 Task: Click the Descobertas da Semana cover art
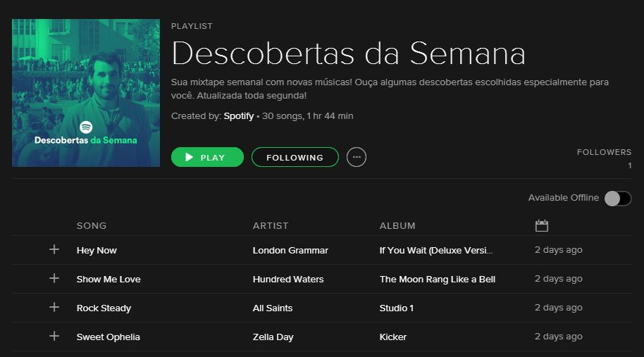[x=86, y=93]
